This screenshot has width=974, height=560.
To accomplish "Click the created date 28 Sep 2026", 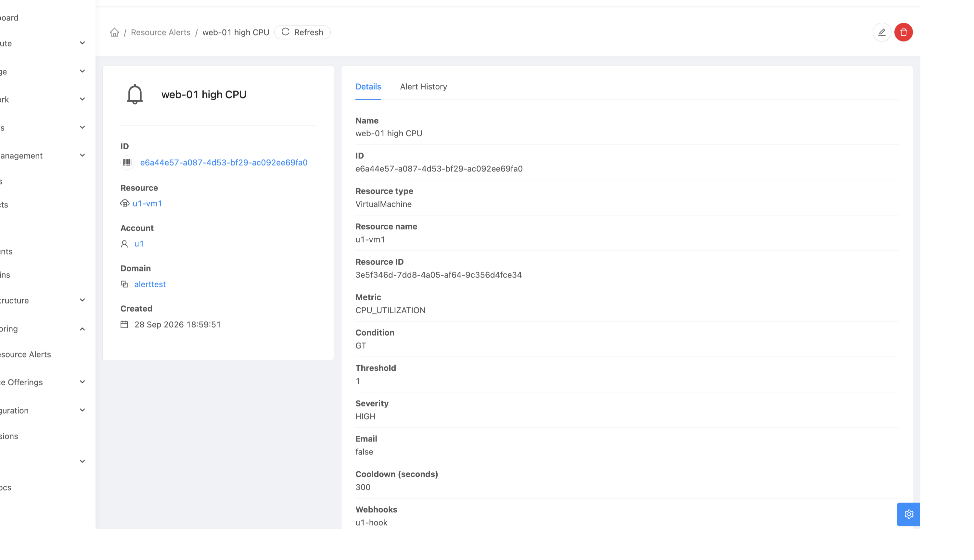I will tap(177, 325).
